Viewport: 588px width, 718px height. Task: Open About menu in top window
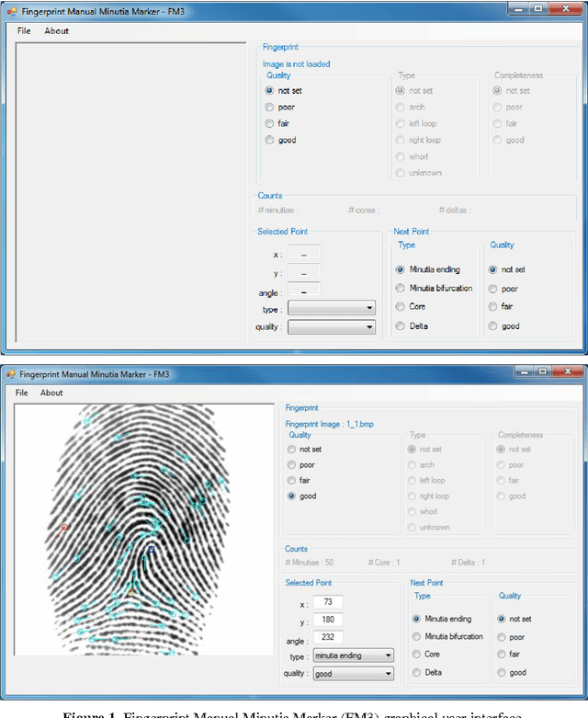point(56,30)
